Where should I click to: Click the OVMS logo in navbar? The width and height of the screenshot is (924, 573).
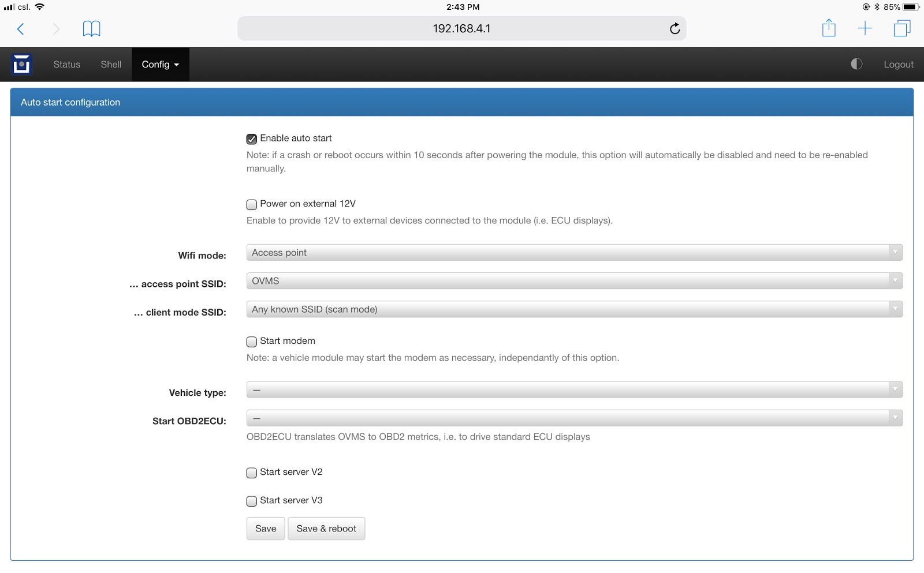coord(21,65)
